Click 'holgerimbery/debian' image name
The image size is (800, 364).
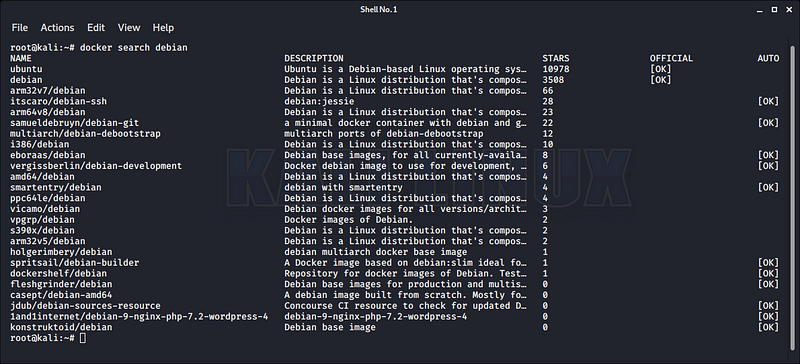[x=61, y=252]
